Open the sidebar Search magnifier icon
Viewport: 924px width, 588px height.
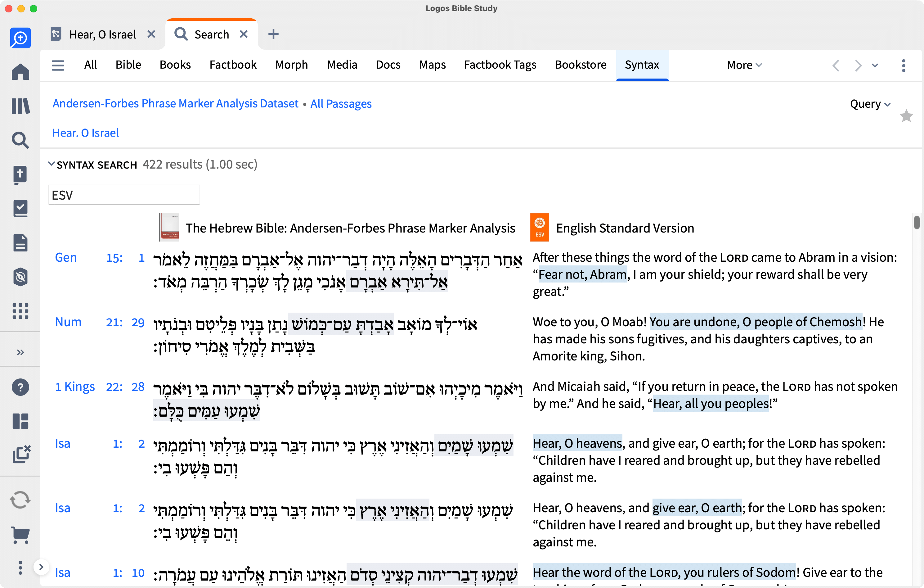coord(20,140)
